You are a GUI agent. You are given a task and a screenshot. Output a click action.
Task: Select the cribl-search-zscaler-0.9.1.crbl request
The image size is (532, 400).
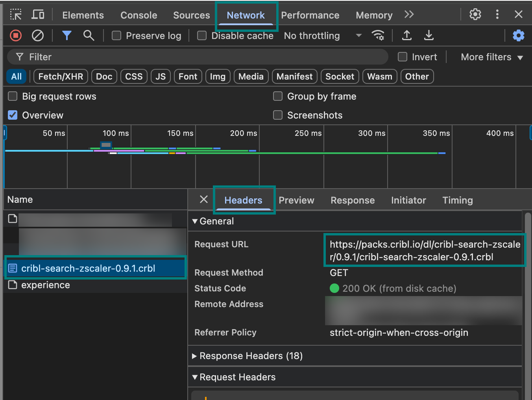point(95,268)
